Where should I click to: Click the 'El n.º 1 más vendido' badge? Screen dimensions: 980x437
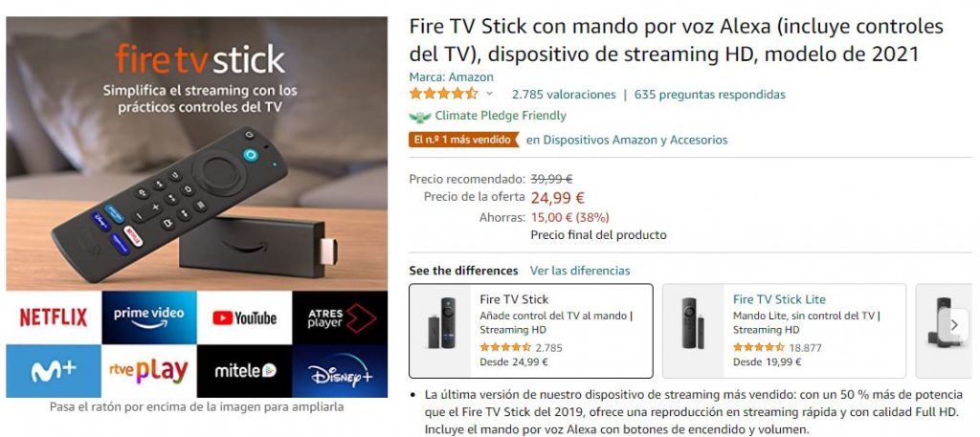click(x=464, y=140)
